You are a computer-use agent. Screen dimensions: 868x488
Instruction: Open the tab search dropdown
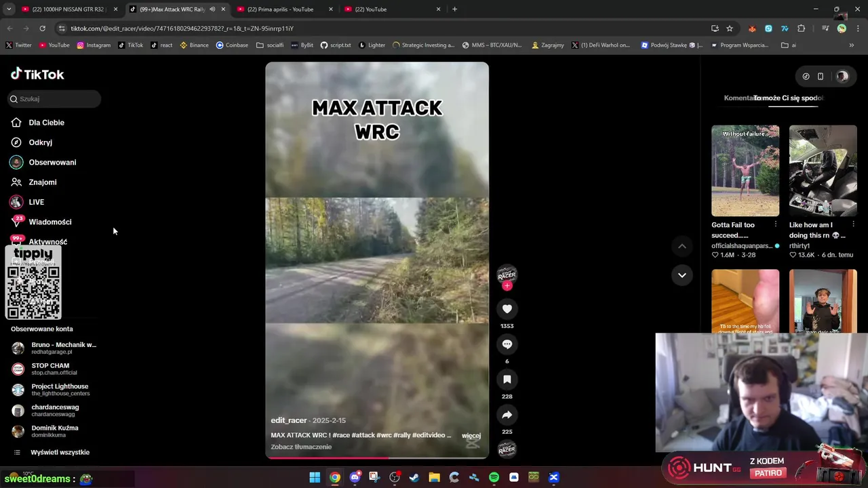9,9
